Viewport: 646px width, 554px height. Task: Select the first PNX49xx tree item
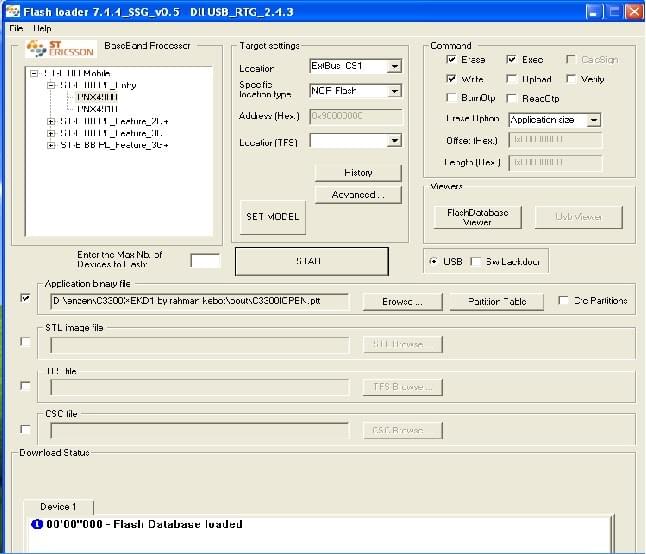(98, 97)
